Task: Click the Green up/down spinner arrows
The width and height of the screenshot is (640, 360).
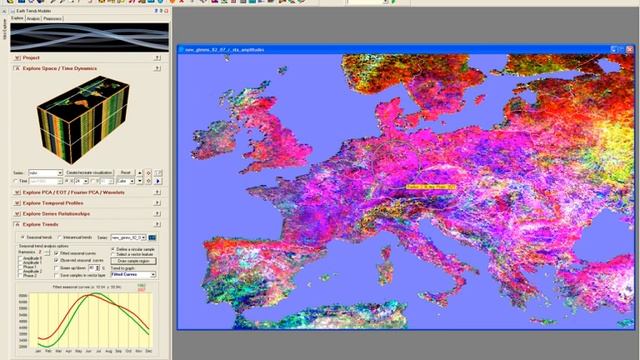Action: click(97, 268)
